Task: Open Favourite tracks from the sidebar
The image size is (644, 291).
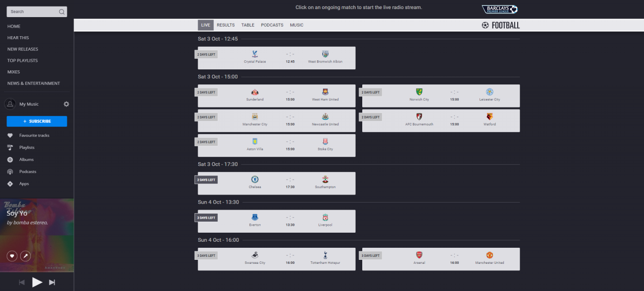Action: tap(34, 135)
